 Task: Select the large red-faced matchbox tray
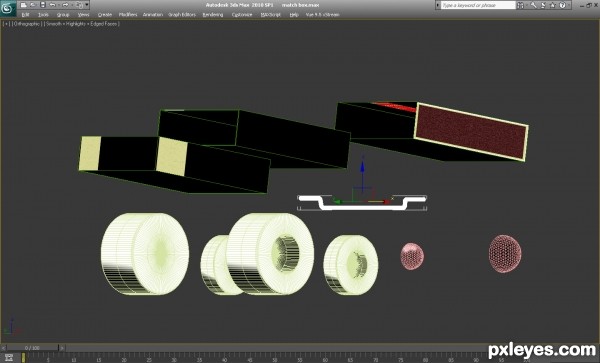471,131
